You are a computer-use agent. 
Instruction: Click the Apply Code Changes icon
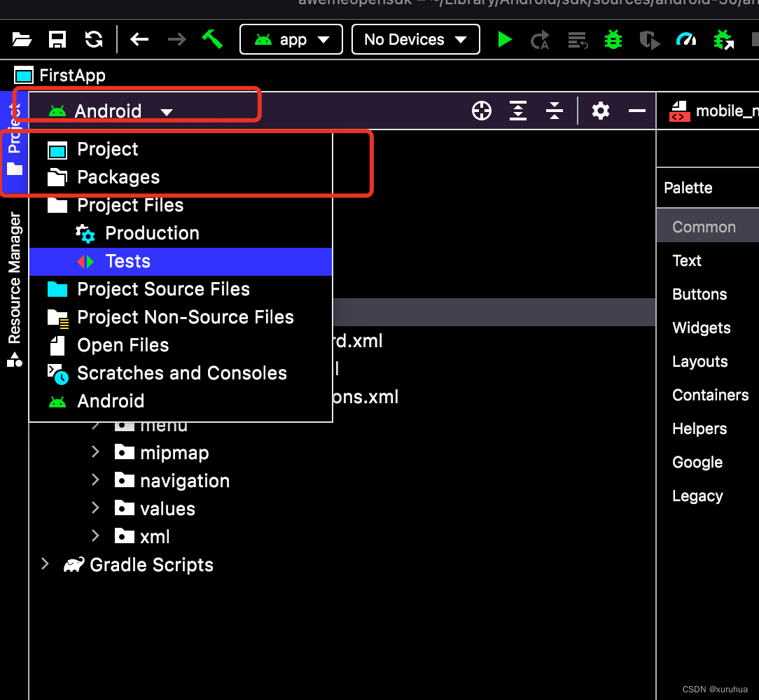pyautogui.click(x=578, y=40)
